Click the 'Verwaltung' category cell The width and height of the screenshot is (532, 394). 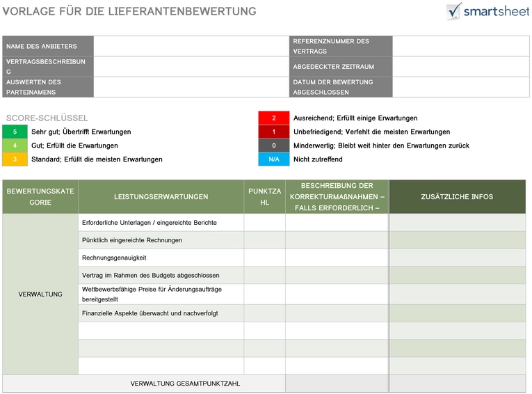pos(40,294)
